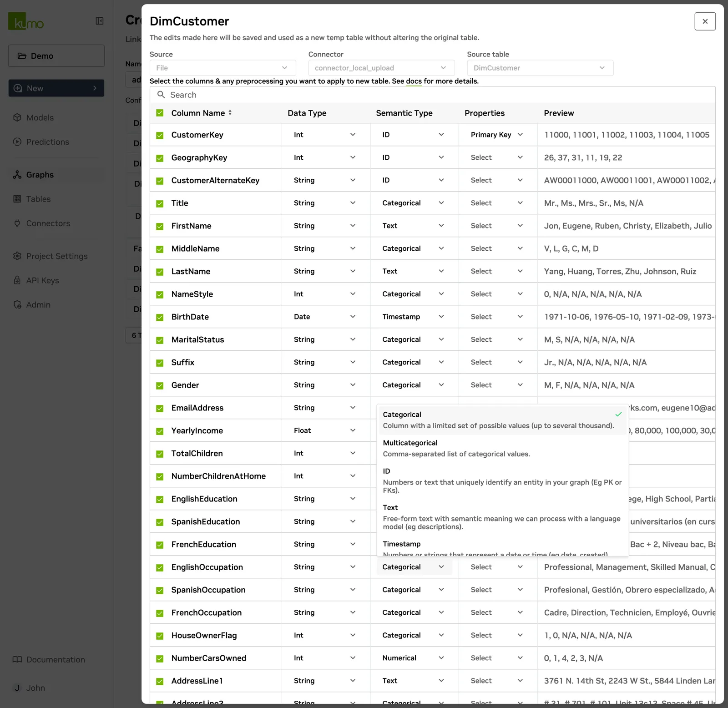Open GeographyKey properties Select dropdown
Screen dimensions: 728x708
click(497, 157)
